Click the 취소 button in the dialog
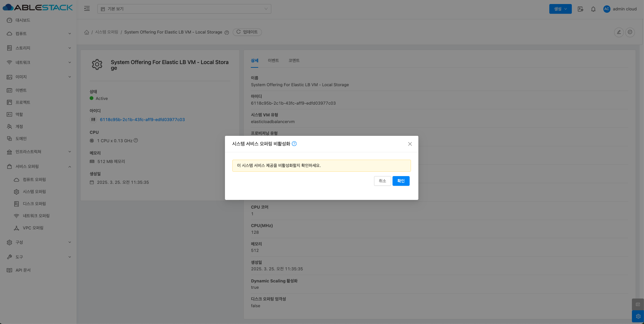 coord(382,181)
